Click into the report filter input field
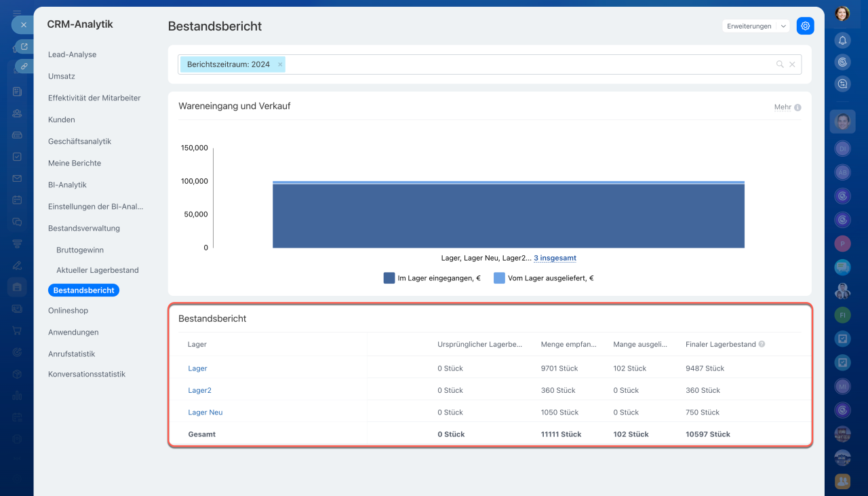The image size is (868, 496). (529, 64)
